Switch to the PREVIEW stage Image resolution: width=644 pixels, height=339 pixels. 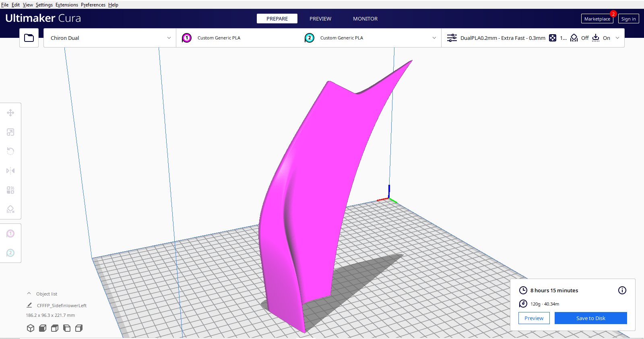click(x=320, y=19)
